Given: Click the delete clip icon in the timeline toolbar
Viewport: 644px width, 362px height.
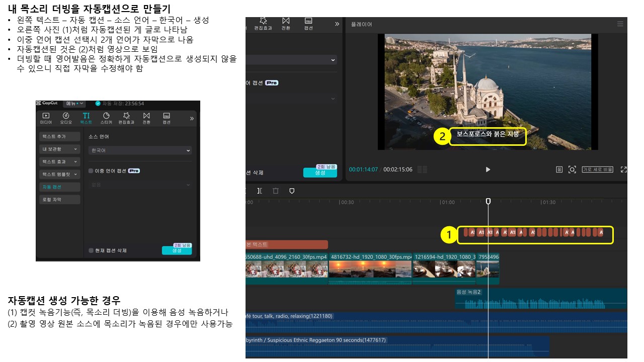Looking at the screenshot, I should (x=276, y=191).
